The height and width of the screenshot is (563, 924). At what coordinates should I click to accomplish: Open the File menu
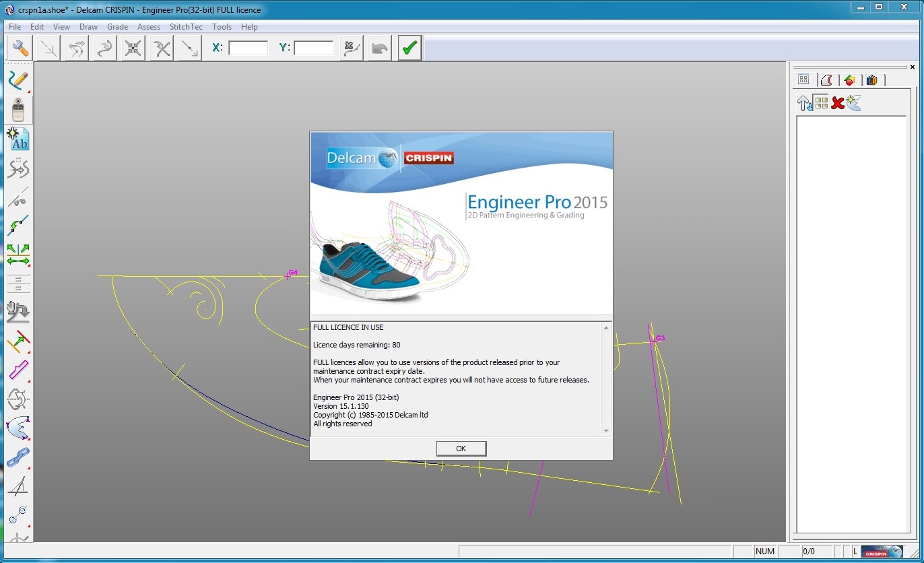15,27
